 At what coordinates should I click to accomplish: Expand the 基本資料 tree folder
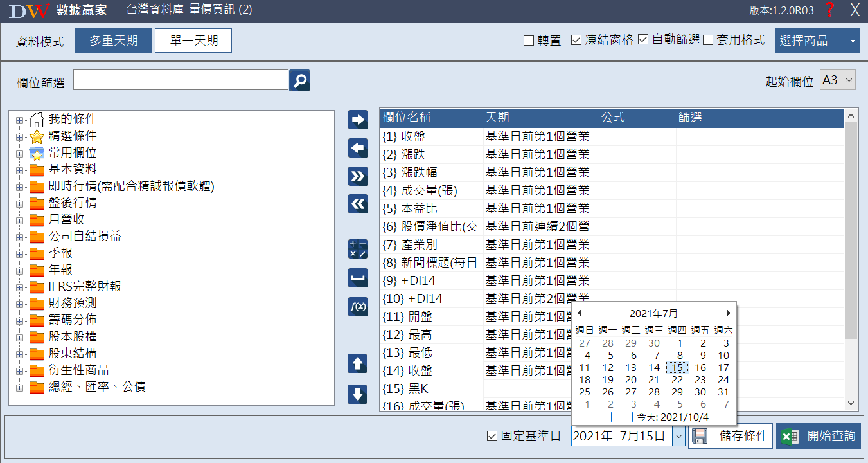coord(20,170)
